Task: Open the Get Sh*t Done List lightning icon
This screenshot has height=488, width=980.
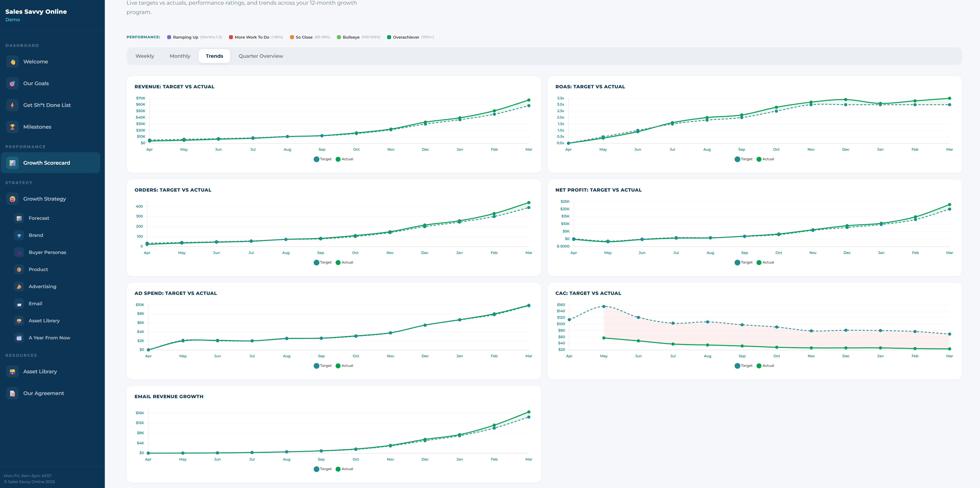Action: pyautogui.click(x=12, y=105)
